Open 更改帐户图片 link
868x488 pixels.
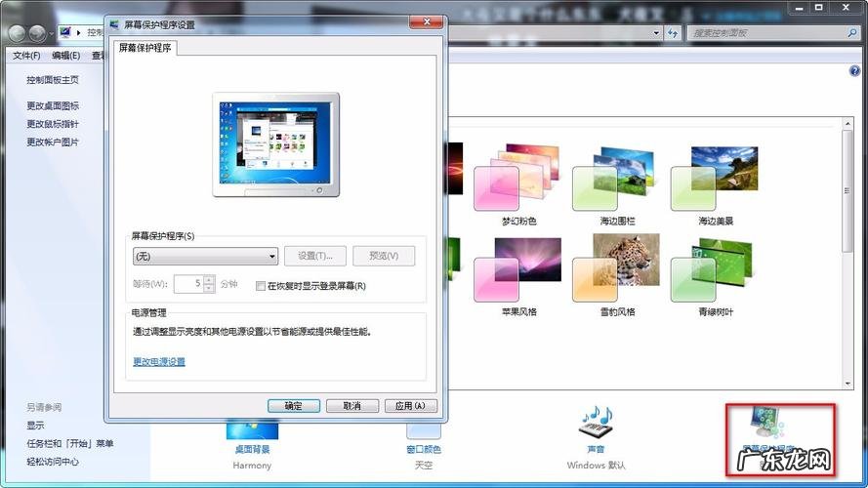[53, 142]
